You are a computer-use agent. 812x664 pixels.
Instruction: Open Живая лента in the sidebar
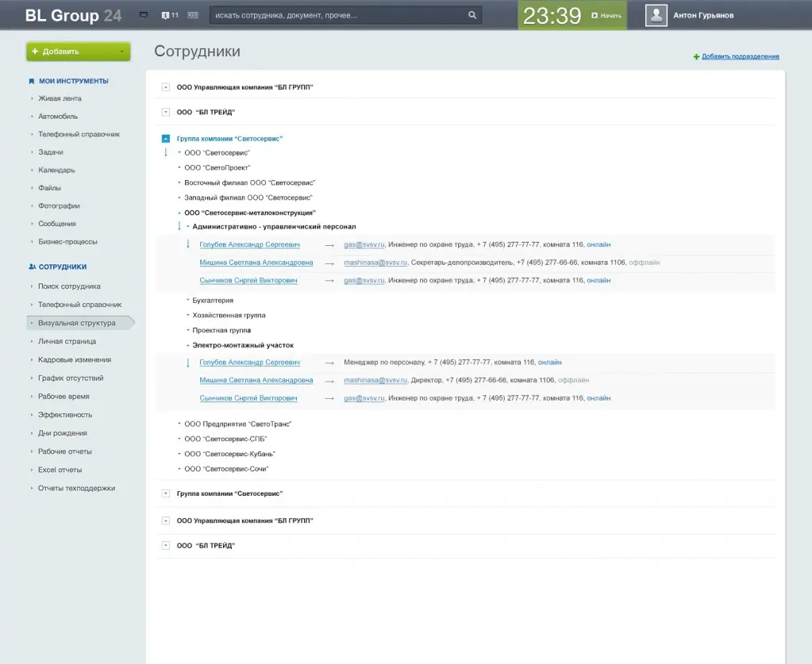coord(60,98)
